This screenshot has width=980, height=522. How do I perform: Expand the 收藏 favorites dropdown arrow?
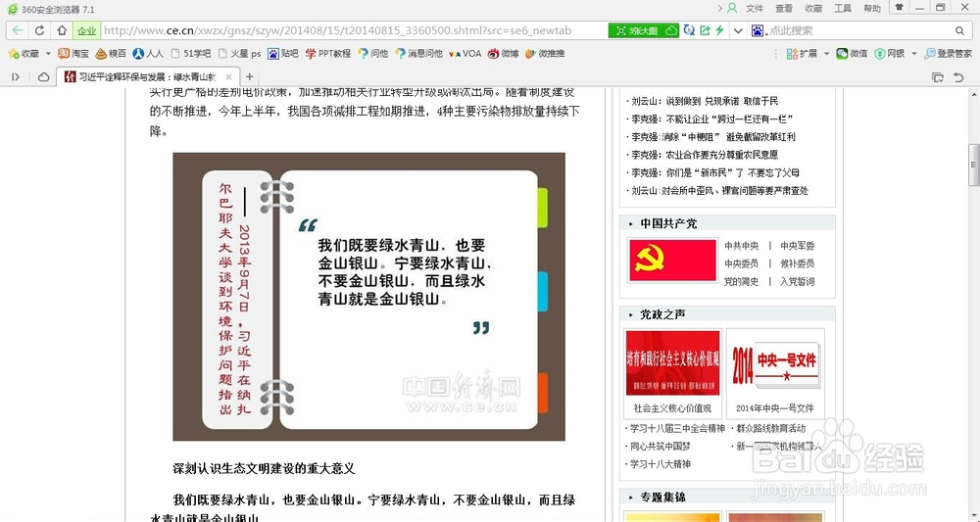click(48, 54)
